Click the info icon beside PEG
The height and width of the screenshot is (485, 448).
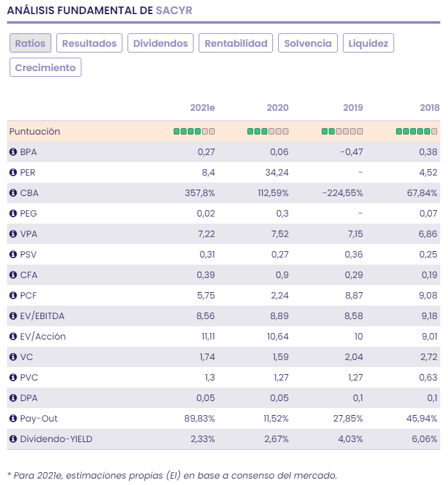(x=13, y=213)
